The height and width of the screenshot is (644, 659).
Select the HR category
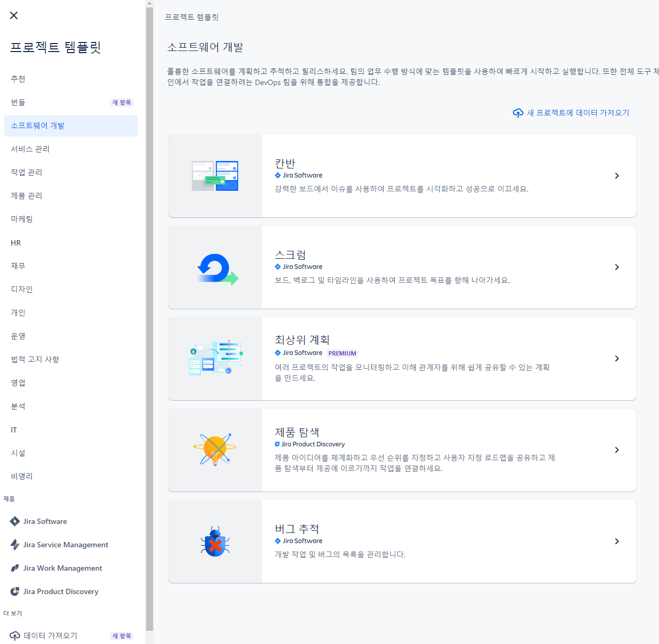[71, 243]
